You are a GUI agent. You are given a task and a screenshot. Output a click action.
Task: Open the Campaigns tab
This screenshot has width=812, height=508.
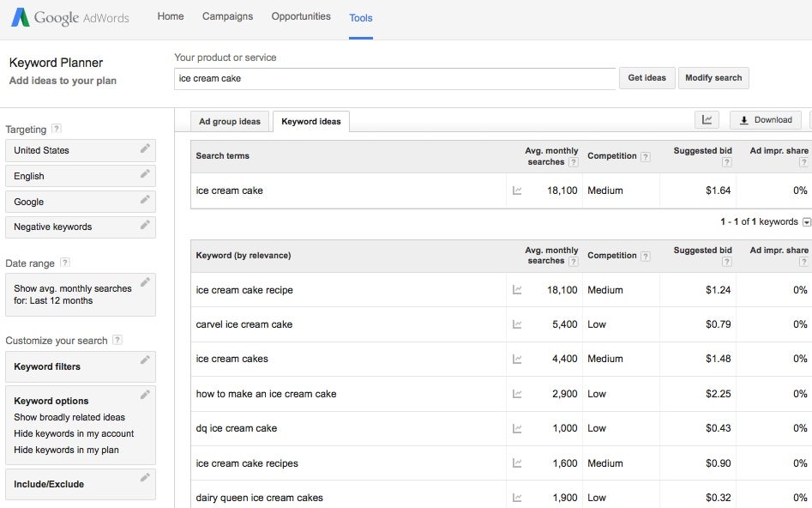228,16
